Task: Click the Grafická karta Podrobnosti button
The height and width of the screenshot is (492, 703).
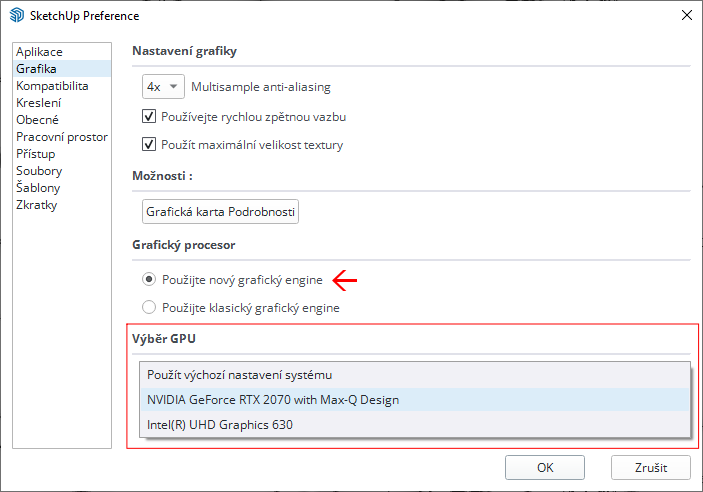Action: 221,213
